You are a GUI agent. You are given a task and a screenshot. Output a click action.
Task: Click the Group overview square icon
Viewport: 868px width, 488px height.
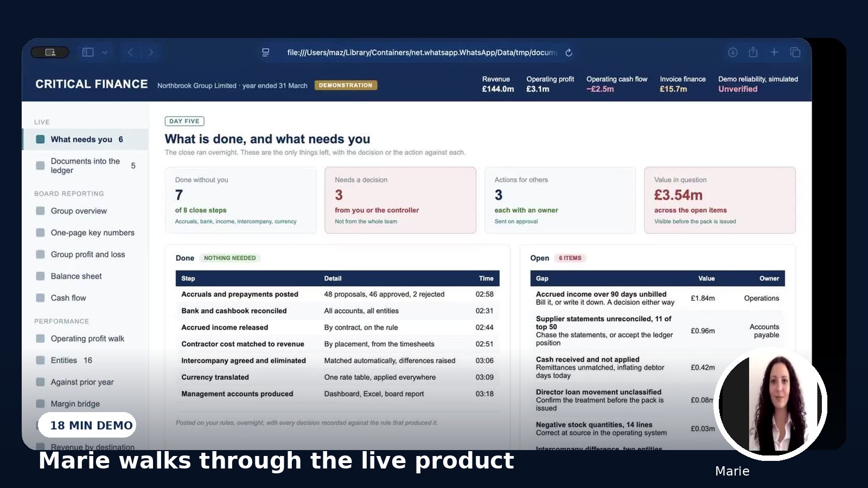coord(40,211)
